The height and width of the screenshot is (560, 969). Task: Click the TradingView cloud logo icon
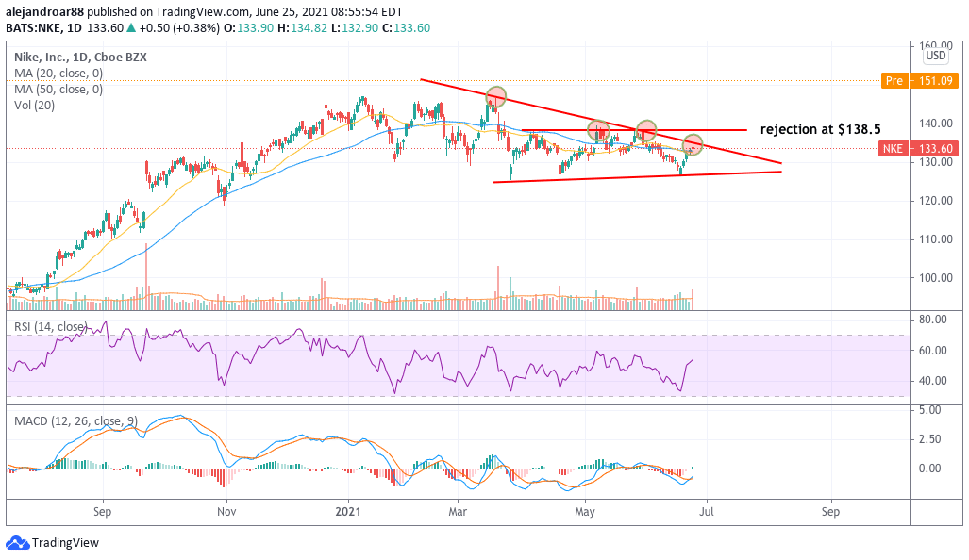pos(17,543)
